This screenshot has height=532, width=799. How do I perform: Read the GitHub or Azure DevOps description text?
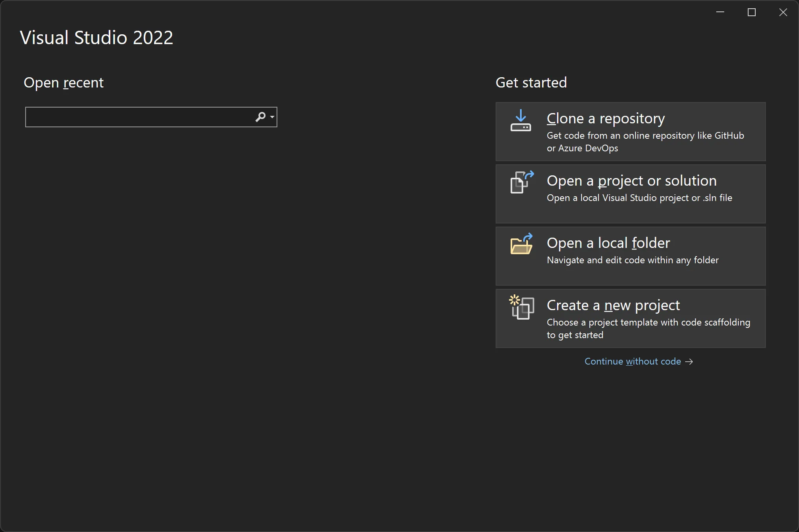point(645,142)
